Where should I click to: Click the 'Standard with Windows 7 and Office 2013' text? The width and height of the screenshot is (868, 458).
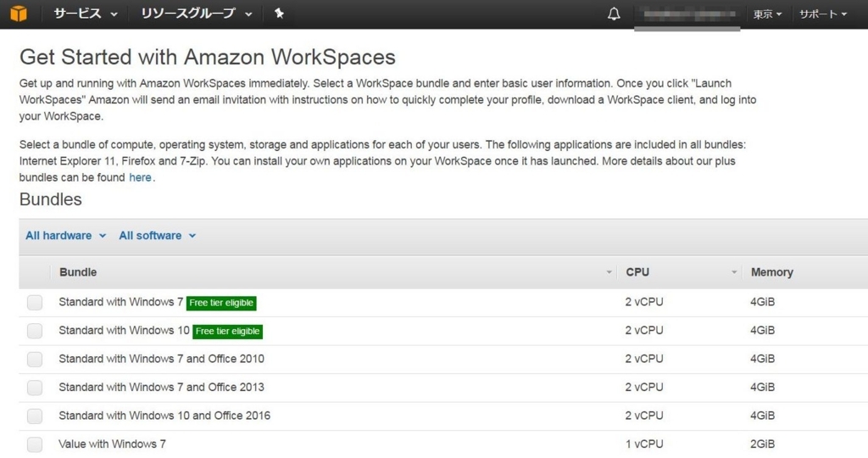pyautogui.click(x=162, y=387)
